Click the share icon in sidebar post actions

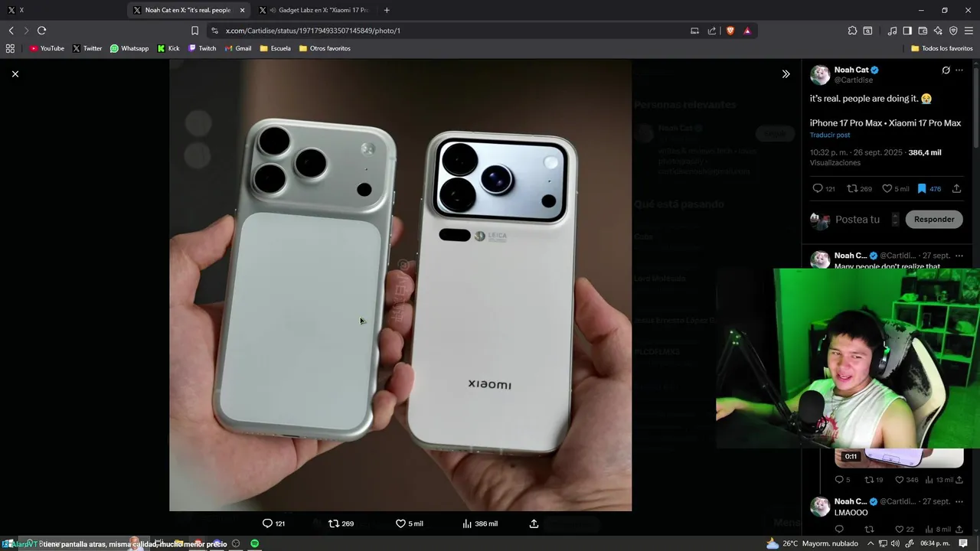click(956, 188)
